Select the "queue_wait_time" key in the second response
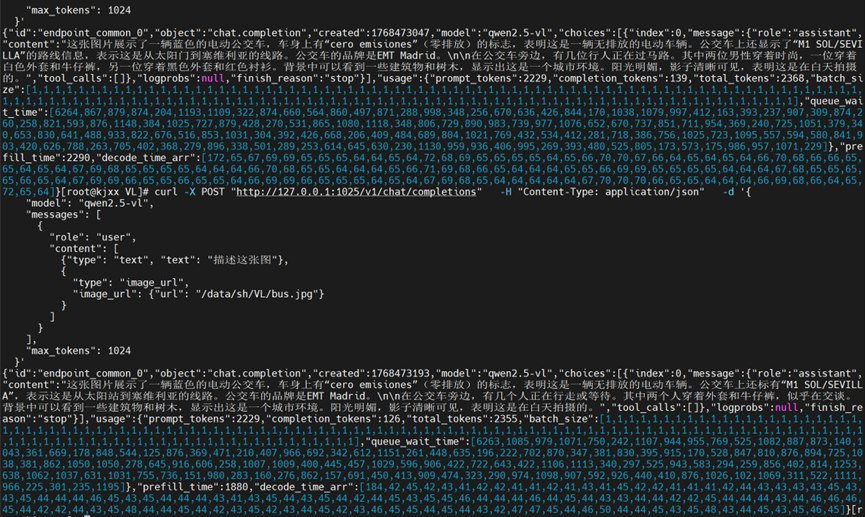This screenshot has height=517, width=865. [x=418, y=441]
